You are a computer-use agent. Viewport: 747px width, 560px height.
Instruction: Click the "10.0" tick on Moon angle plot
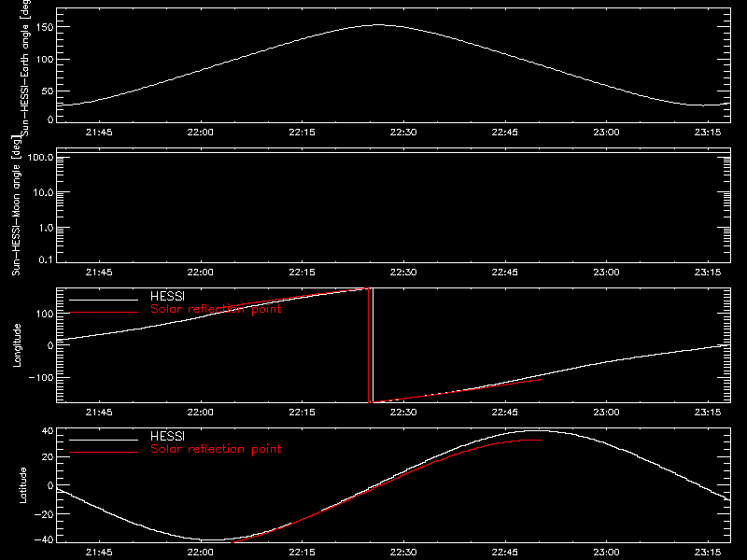43,192
